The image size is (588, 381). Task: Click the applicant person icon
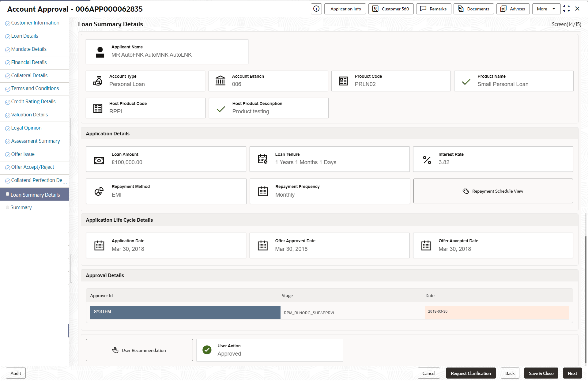(x=100, y=52)
